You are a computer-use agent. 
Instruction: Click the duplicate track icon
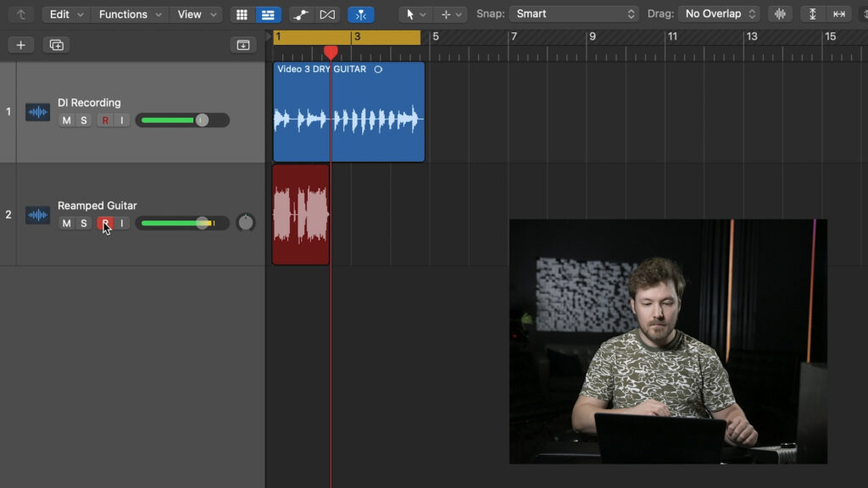[57, 45]
